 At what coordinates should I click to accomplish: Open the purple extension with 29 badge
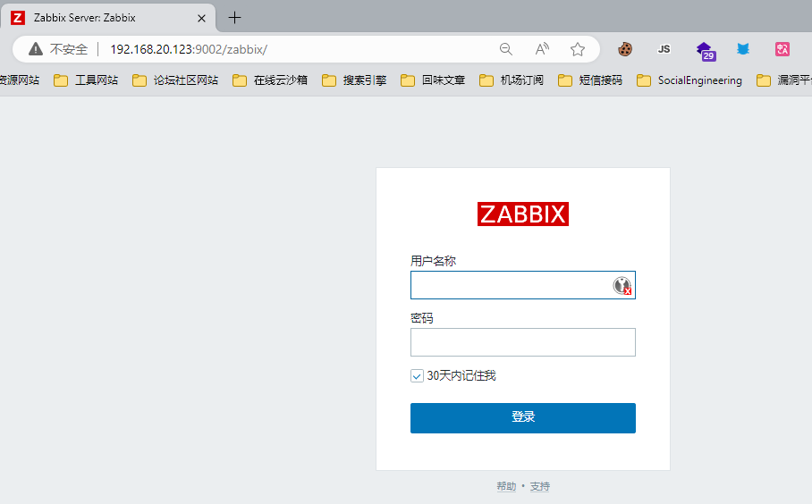click(706, 51)
